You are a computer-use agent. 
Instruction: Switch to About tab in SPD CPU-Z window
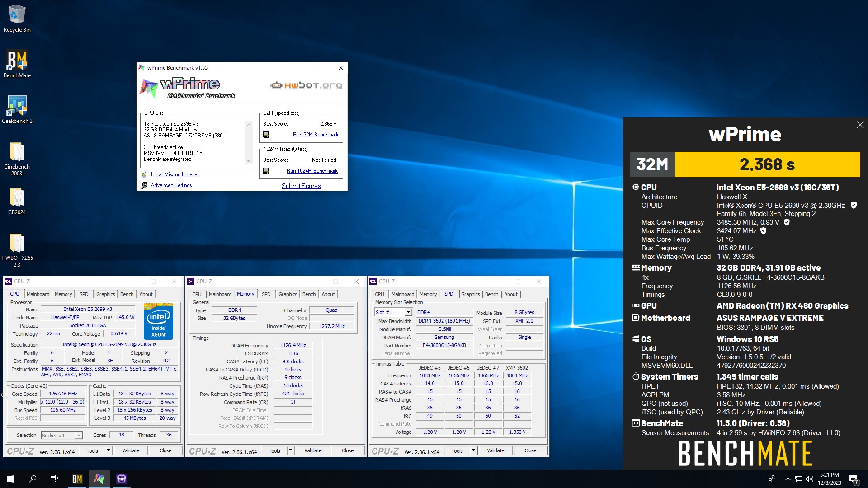[511, 294]
